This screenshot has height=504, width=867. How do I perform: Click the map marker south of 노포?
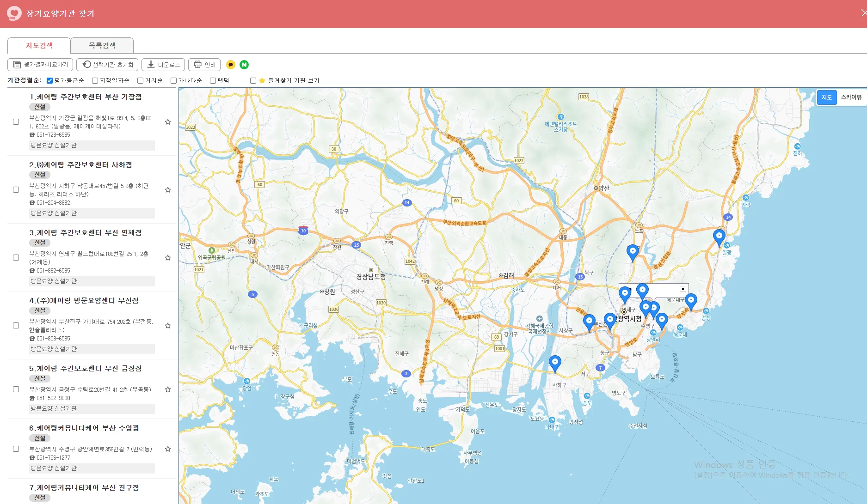(633, 253)
